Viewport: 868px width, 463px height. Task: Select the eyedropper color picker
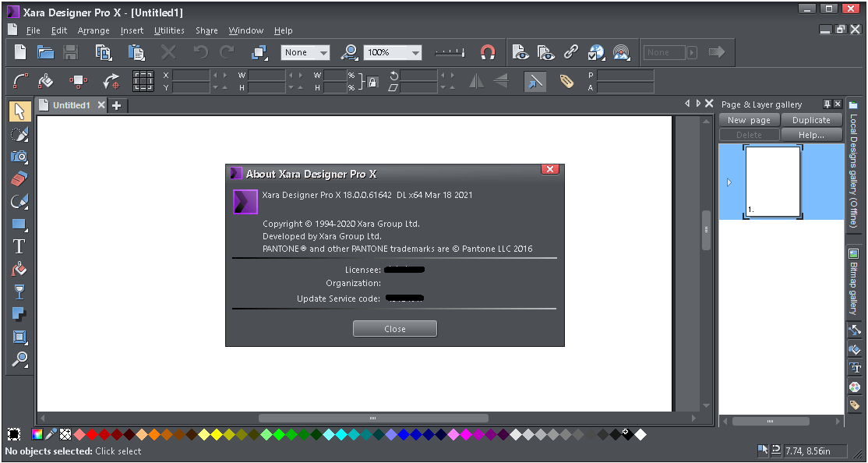click(x=51, y=434)
